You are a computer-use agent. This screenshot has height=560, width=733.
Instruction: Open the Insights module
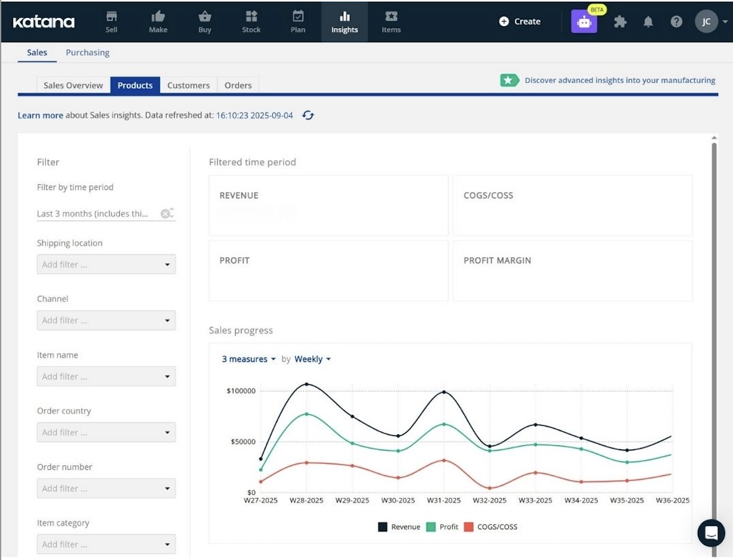tap(344, 21)
